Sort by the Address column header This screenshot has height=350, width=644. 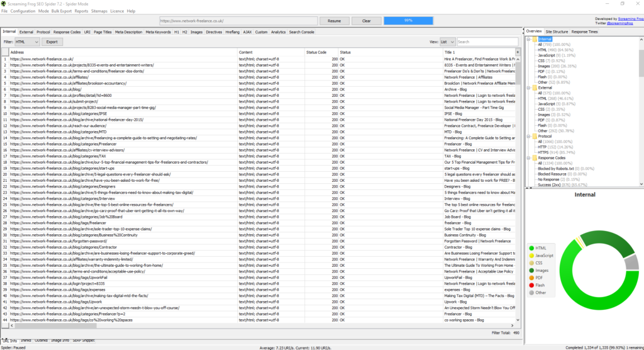(x=123, y=52)
